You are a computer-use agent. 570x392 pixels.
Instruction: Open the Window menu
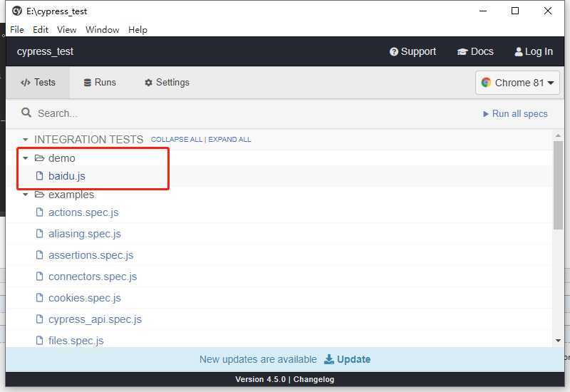[102, 30]
